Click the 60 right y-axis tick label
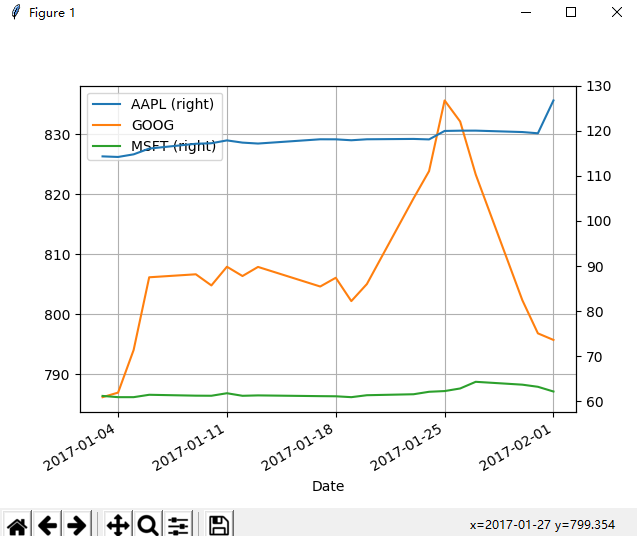Viewport: 637px width, 536px height. click(594, 402)
